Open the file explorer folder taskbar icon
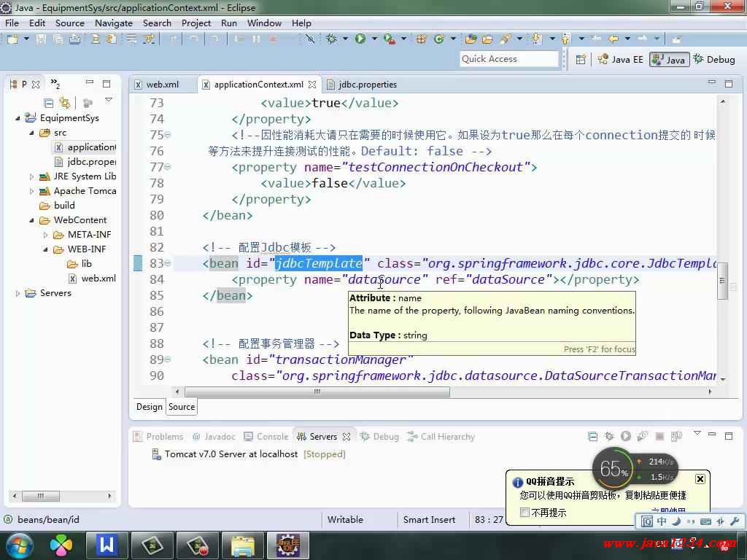 (242, 545)
